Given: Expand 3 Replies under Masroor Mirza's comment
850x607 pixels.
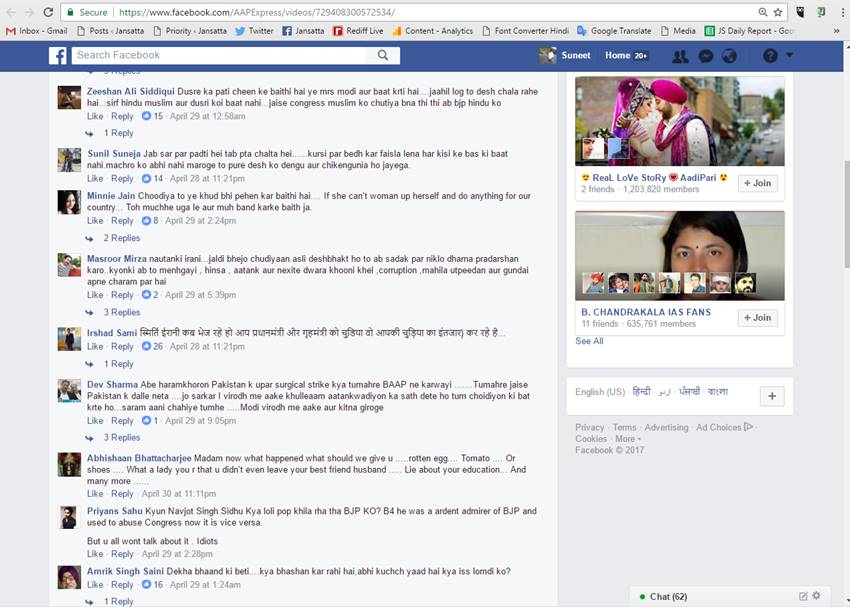Looking at the screenshot, I should (x=121, y=313).
